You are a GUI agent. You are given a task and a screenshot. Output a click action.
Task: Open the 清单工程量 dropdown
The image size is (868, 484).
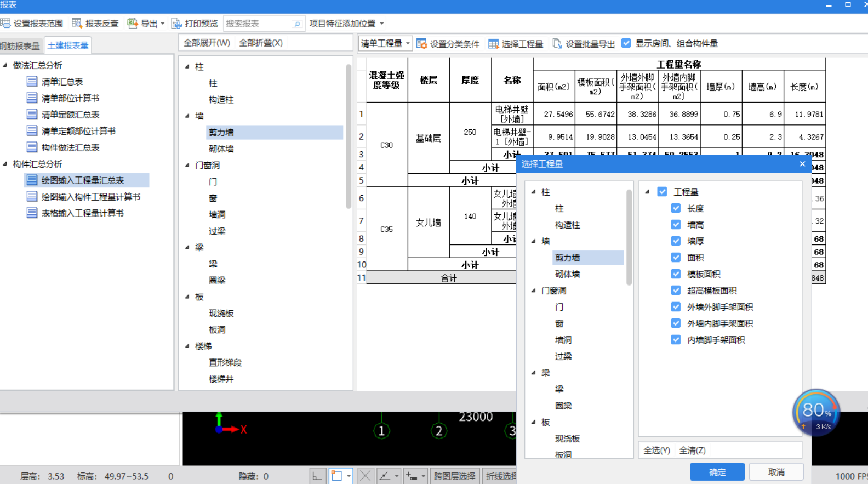click(385, 43)
